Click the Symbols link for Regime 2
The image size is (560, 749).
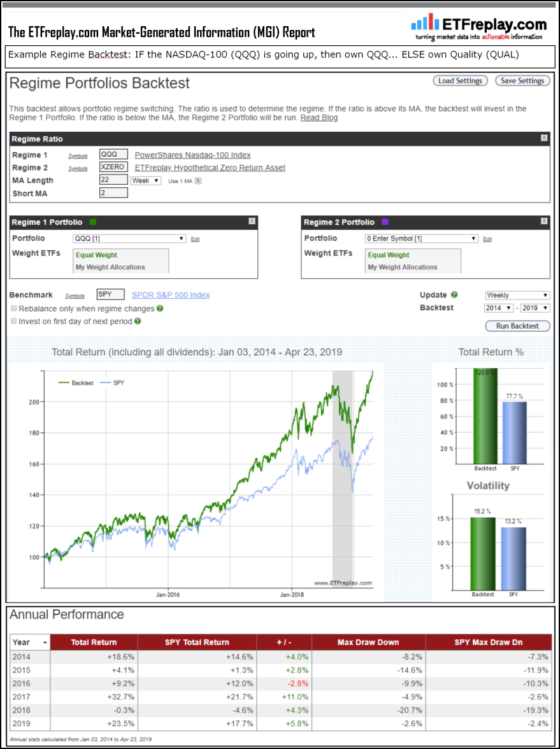point(78,169)
